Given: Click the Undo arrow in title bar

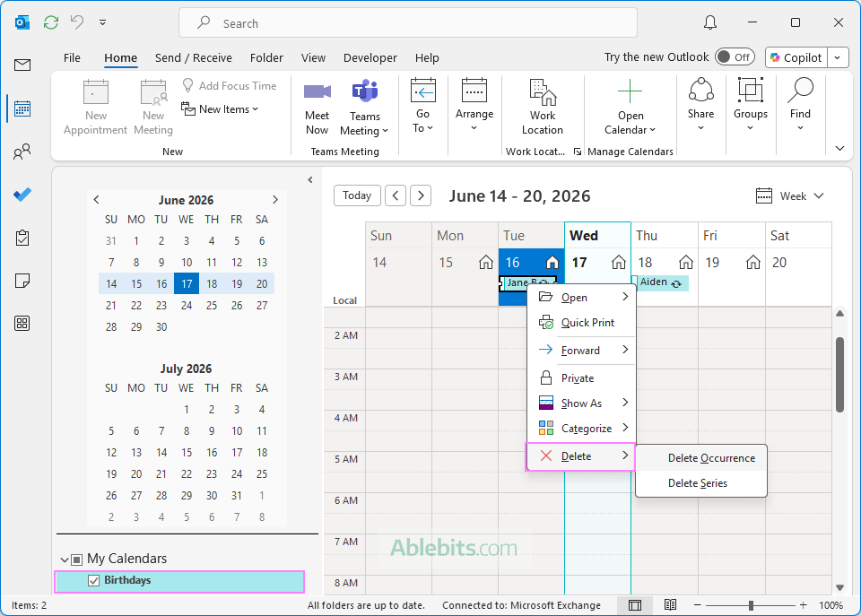Looking at the screenshot, I should [x=77, y=22].
